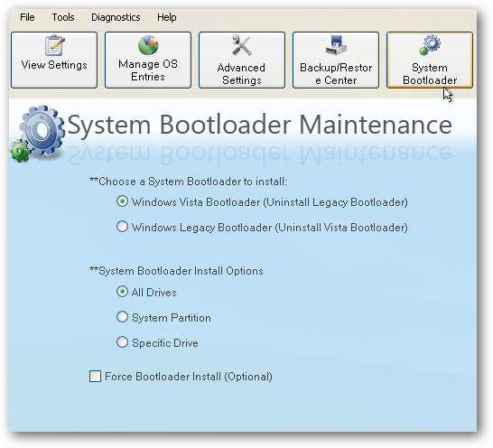Click the large blue gear header icon
Screen dimensions: 493x448
coord(42,130)
